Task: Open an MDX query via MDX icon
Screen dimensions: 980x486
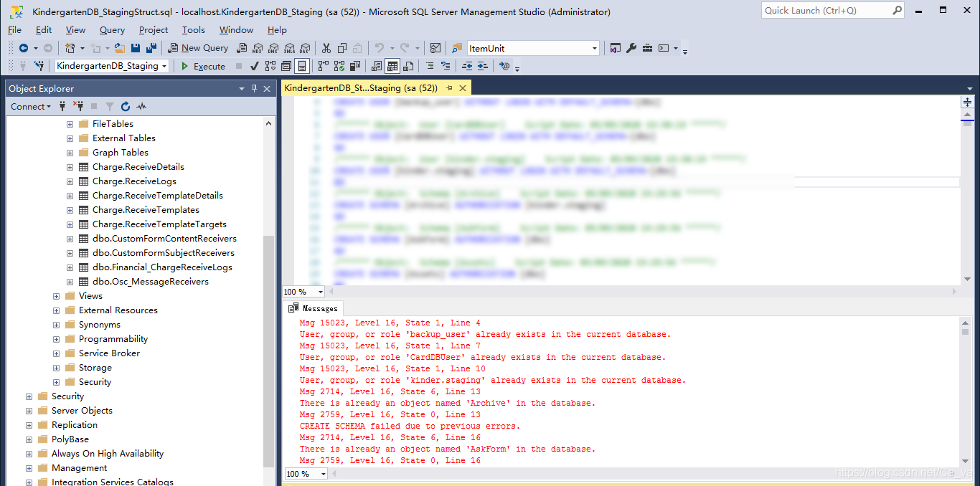Action: 258,48
